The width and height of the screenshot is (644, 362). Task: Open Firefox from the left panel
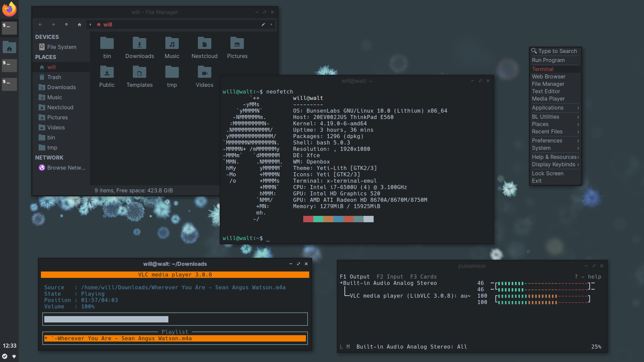click(x=9, y=9)
